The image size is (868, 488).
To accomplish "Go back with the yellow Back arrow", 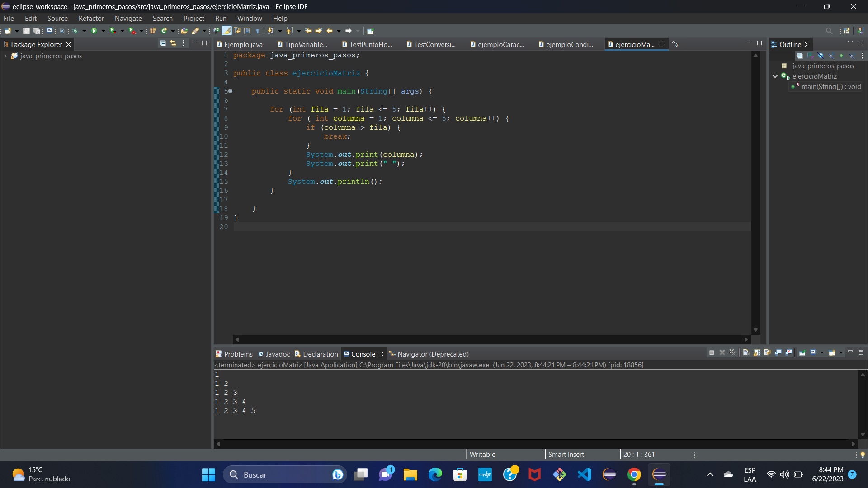I will pos(330,31).
